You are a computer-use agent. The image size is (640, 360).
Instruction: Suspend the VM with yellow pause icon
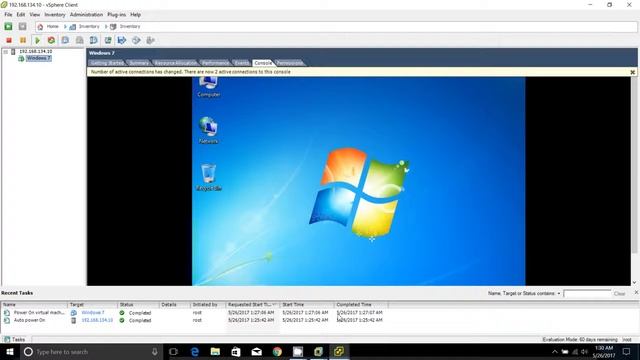click(x=23, y=40)
